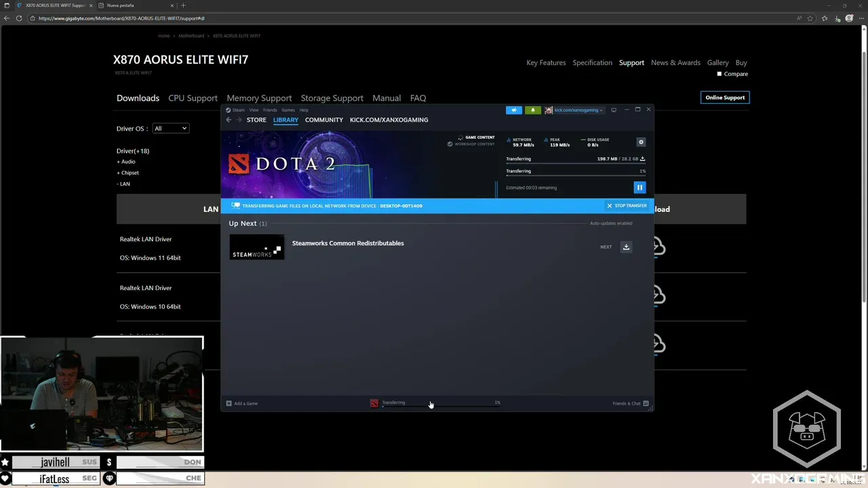Open the Driver OS dropdown
Screen dimensions: 868x488
[170, 128]
